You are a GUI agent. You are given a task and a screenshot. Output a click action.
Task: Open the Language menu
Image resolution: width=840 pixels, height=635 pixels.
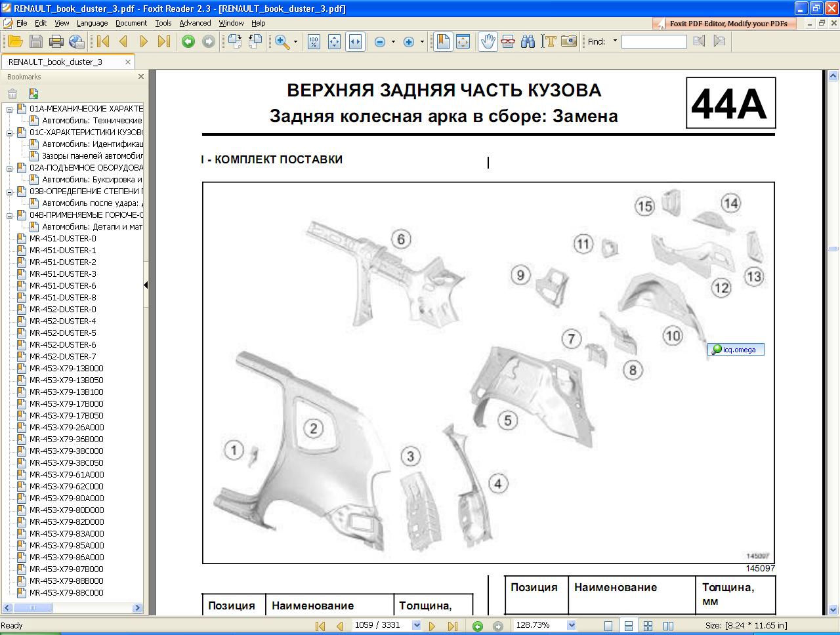[x=92, y=23]
